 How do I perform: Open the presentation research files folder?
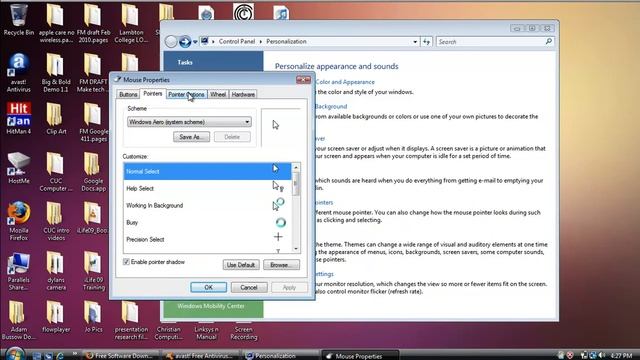pos(131,320)
